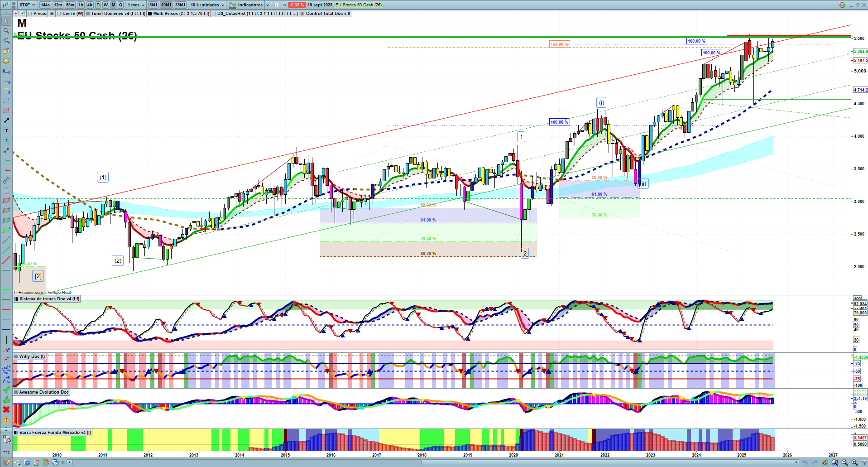The width and height of the screenshot is (868, 467).
Task: Toggle the Cierre (W) checkbox
Action: click(59, 14)
